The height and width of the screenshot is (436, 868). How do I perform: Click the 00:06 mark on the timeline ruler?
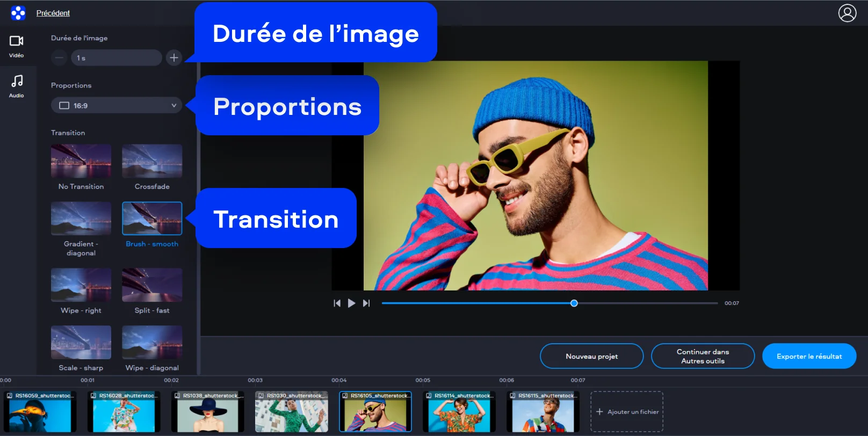click(x=507, y=380)
